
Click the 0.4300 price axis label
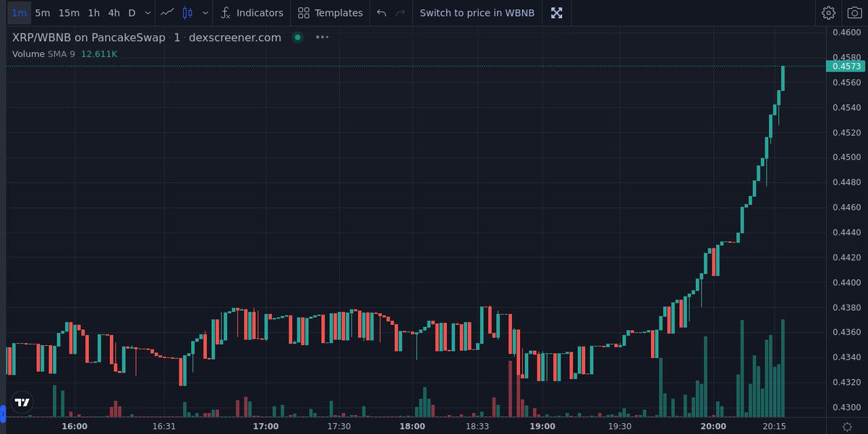tap(846, 407)
